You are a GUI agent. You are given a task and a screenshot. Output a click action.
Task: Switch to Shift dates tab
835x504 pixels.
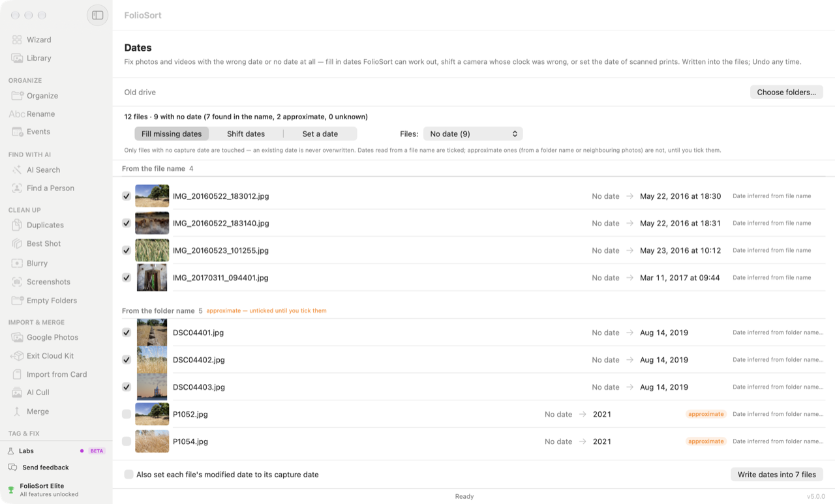pos(246,134)
